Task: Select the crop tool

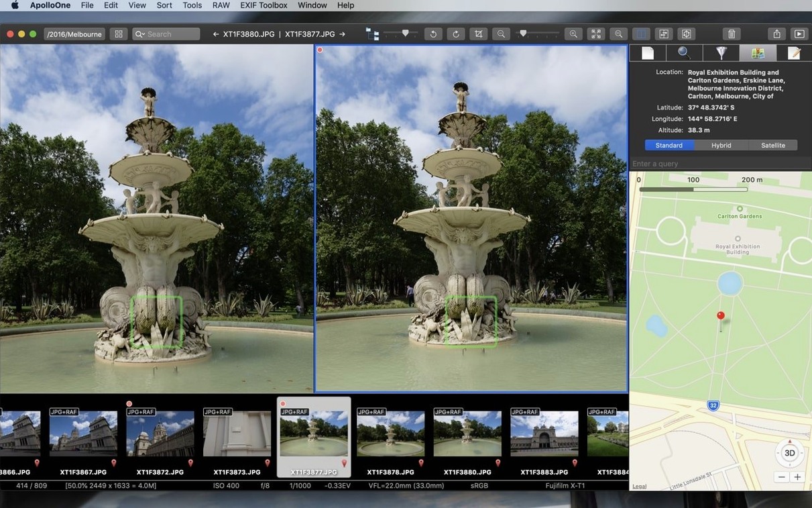Action: pyautogui.click(x=479, y=34)
